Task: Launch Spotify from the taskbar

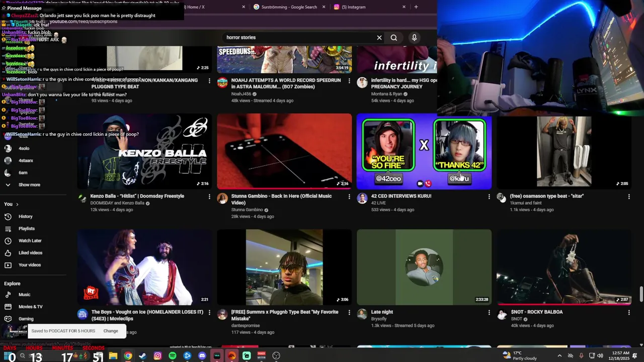Action: (173, 356)
